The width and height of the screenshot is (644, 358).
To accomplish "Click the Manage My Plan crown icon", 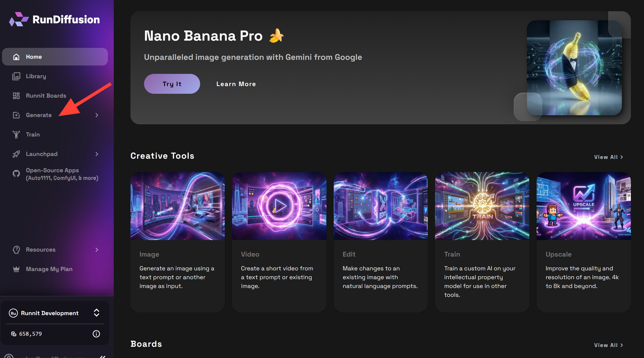I will pyautogui.click(x=16, y=269).
